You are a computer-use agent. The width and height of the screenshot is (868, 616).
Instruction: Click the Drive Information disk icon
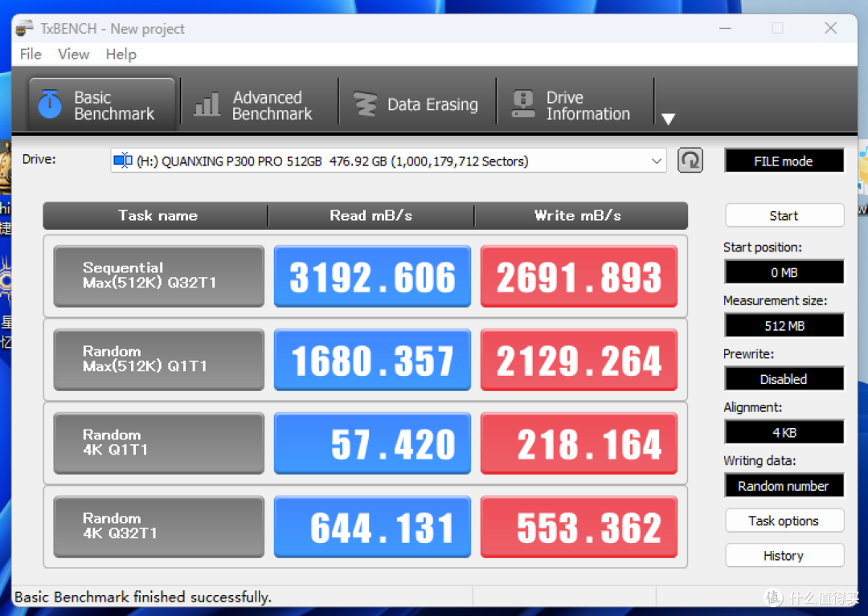coord(523,104)
